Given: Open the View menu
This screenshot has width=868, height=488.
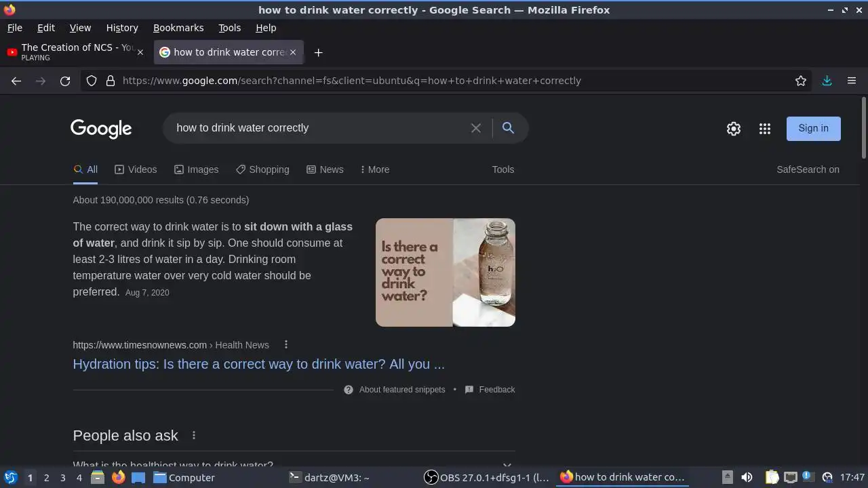Looking at the screenshot, I should tap(80, 28).
